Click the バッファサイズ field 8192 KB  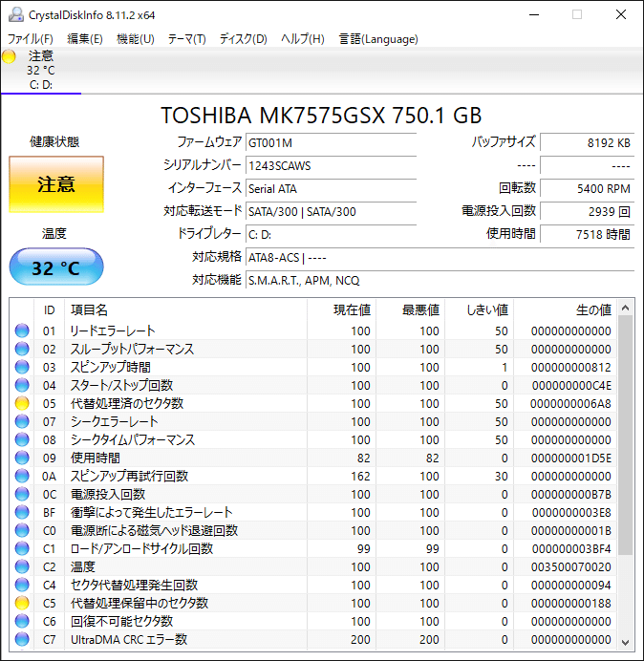click(587, 143)
